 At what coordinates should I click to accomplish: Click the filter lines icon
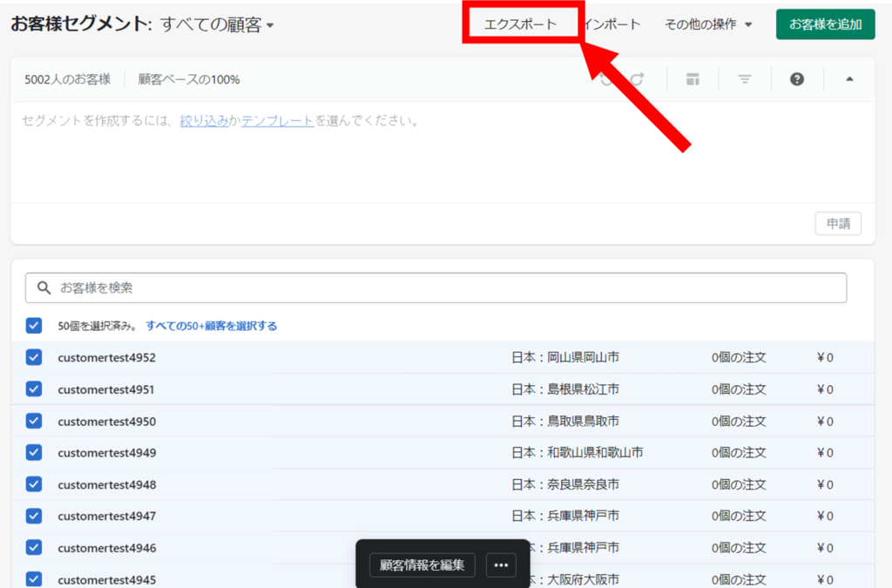point(745,79)
